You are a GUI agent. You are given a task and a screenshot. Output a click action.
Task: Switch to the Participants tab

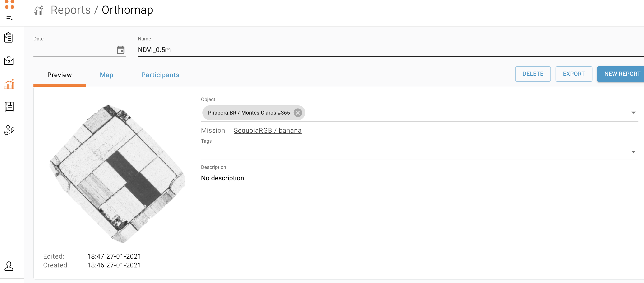click(160, 75)
